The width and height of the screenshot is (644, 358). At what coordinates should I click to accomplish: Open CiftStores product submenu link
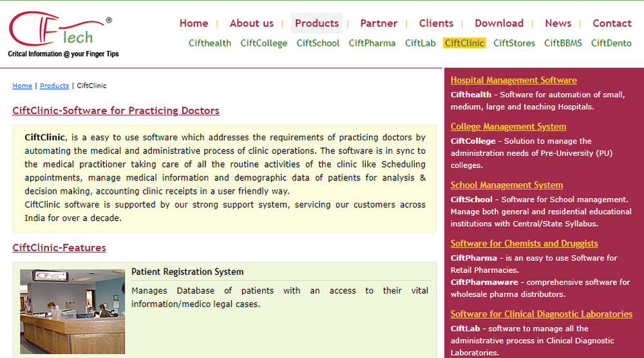tap(514, 43)
